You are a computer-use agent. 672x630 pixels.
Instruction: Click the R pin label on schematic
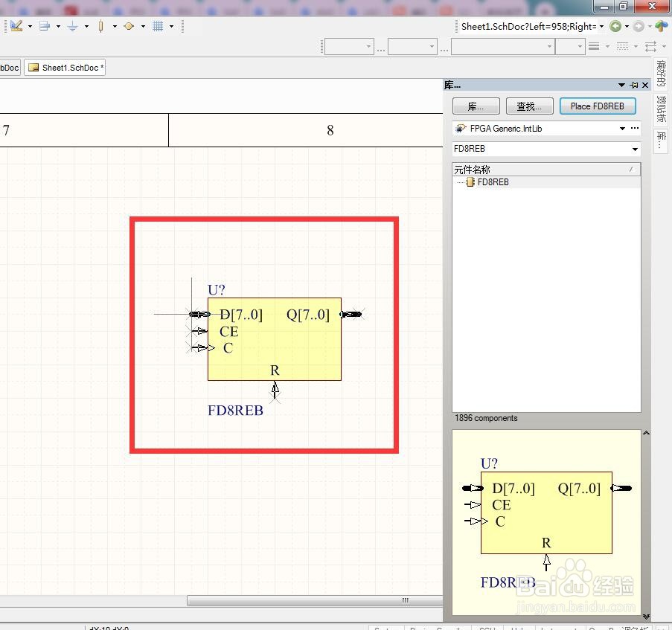point(275,370)
